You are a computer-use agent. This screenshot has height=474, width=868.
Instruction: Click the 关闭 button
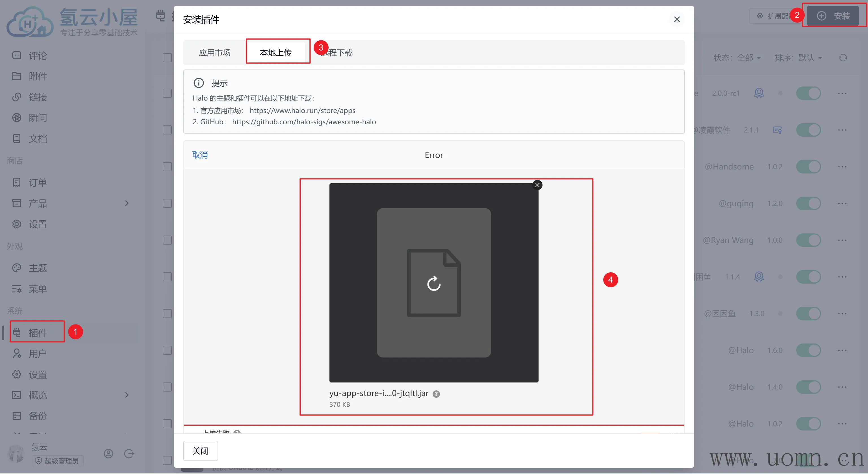pyautogui.click(x=200, y=451)
